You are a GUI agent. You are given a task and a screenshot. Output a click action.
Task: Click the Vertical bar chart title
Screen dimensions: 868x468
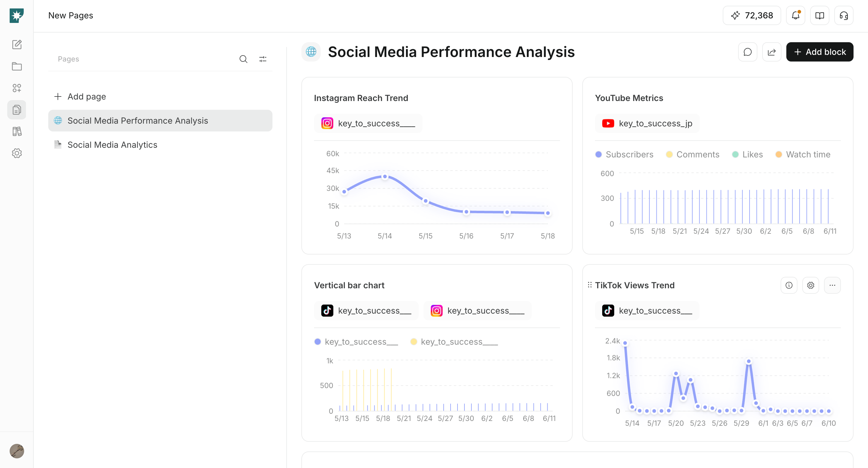click(349, 285)
